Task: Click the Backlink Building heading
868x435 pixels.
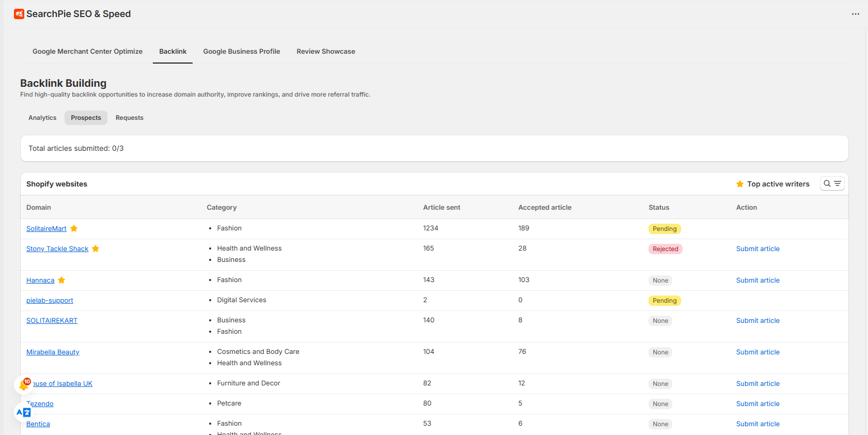Action: [63, 83]
